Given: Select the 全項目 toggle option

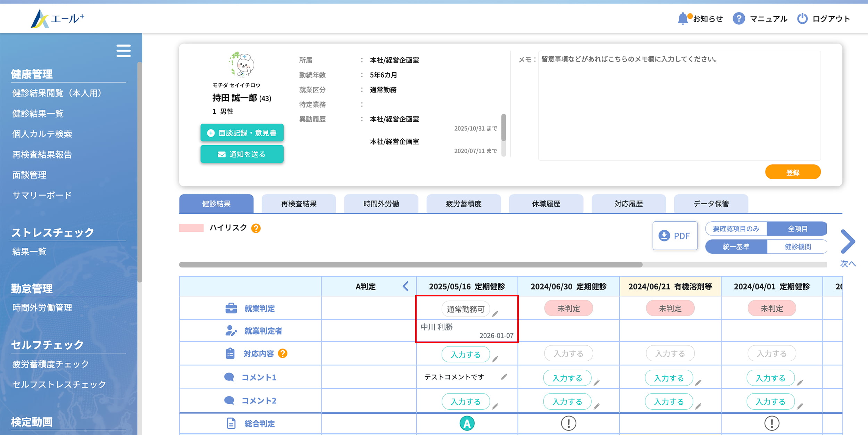Looking at the screenshot, I should click(x=797, y=229).
